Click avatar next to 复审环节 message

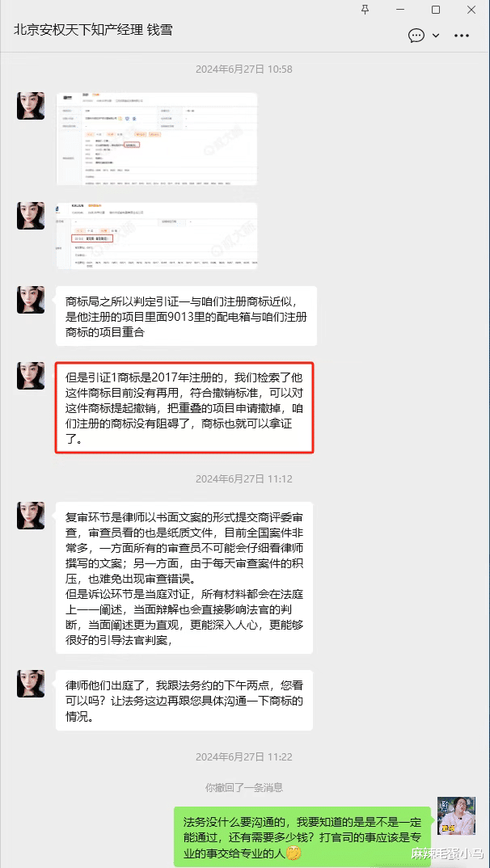(x=31, y=516)
